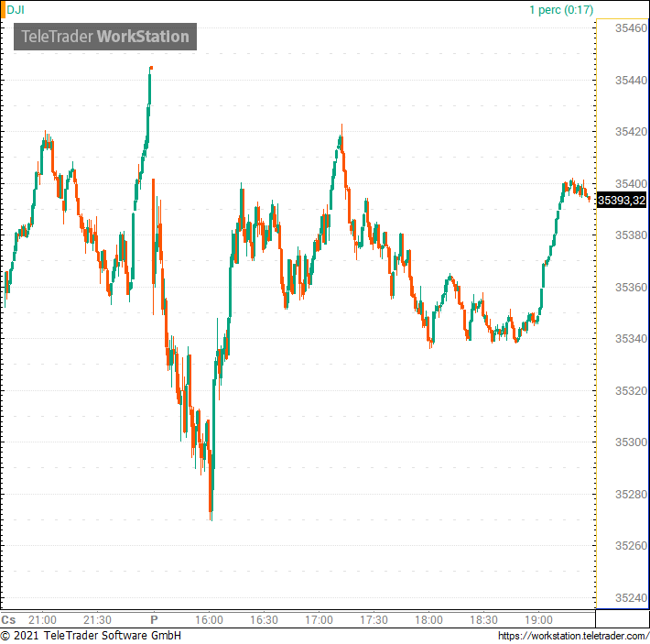Click the P day marker on time axis
Viewport: 650px width, 644px height.
tap(154, 620)
